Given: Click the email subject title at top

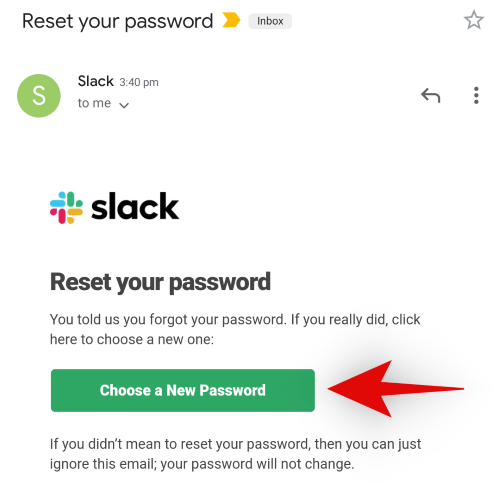Looking at the screenshot, I should [117, 22].
